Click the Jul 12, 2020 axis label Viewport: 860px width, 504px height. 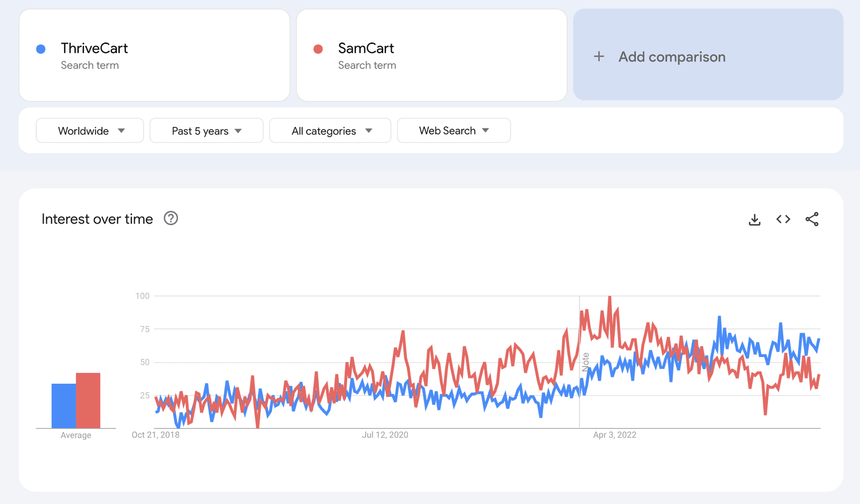385,435
